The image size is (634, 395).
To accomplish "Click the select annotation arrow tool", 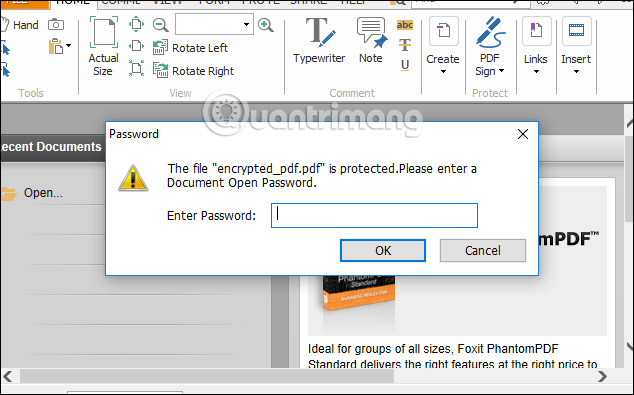I will point(5,70).
